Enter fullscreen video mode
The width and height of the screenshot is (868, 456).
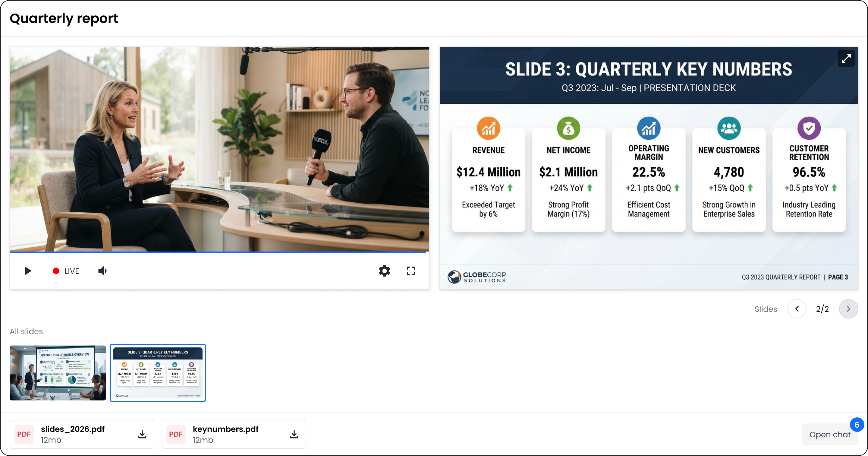[411, 271]
